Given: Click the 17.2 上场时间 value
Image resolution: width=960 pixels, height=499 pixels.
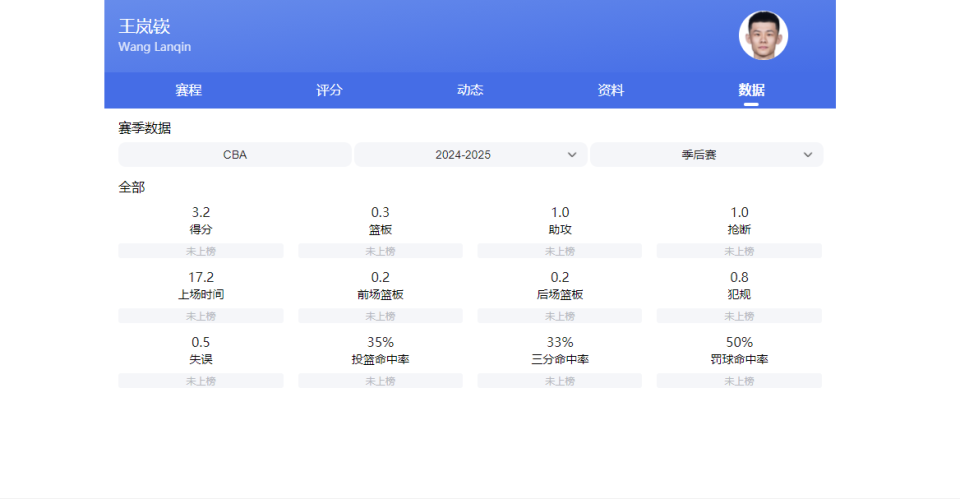Looking at the screenshot, I should point(201,277).
